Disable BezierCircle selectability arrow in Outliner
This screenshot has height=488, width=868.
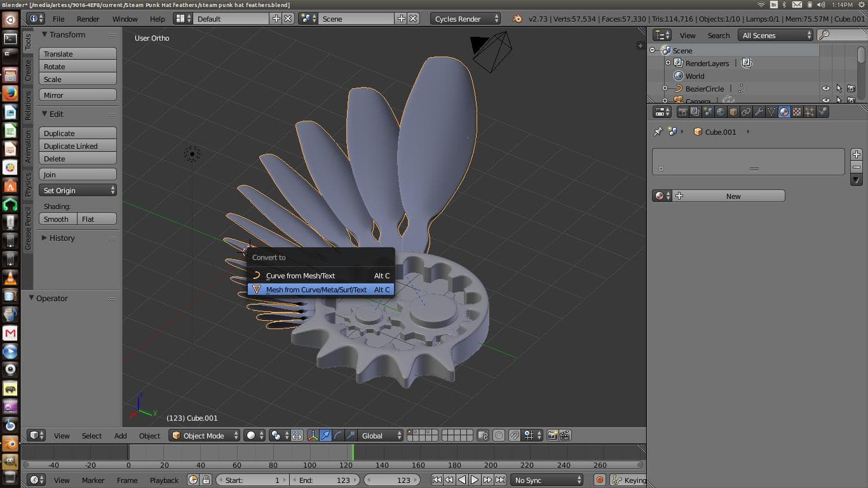(x=839, y=88)
